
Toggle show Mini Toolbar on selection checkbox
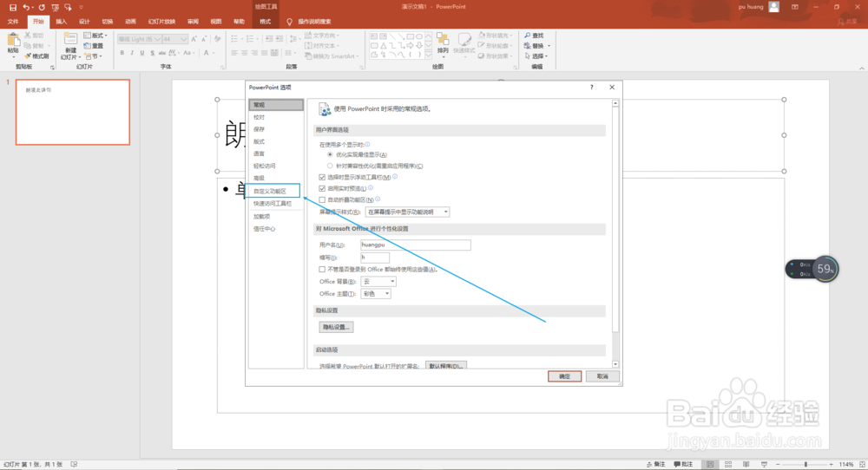pyautogui.click(x=322, y=178)
